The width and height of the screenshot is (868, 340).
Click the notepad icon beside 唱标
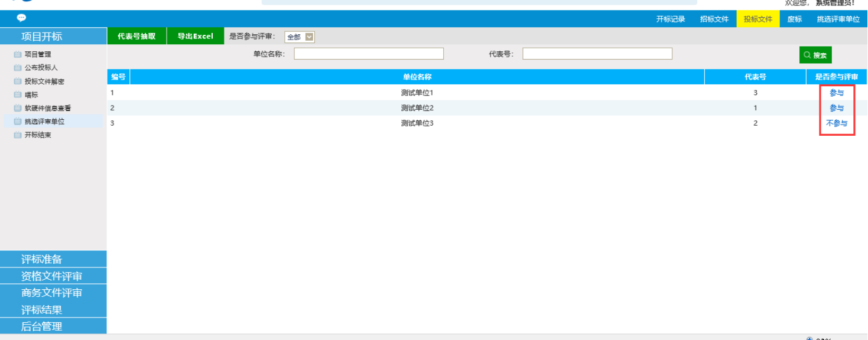(x=18, y=94)
